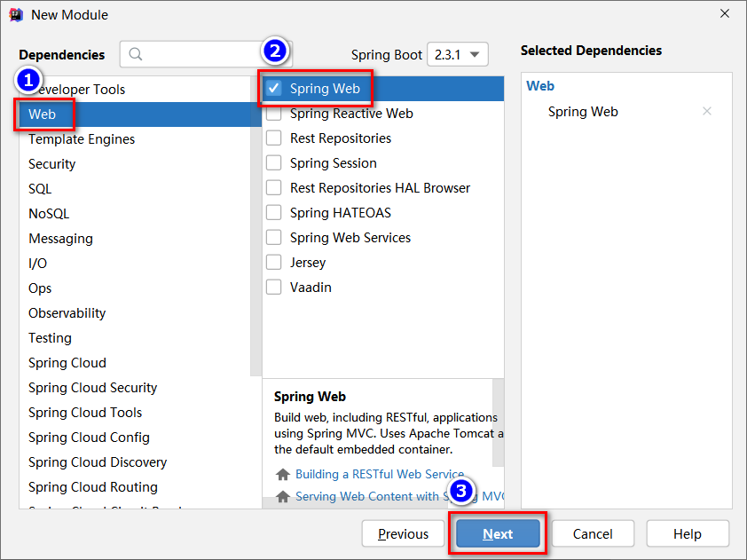Click the Spring Web entry in Selected Dependencies

coord(583,112)
